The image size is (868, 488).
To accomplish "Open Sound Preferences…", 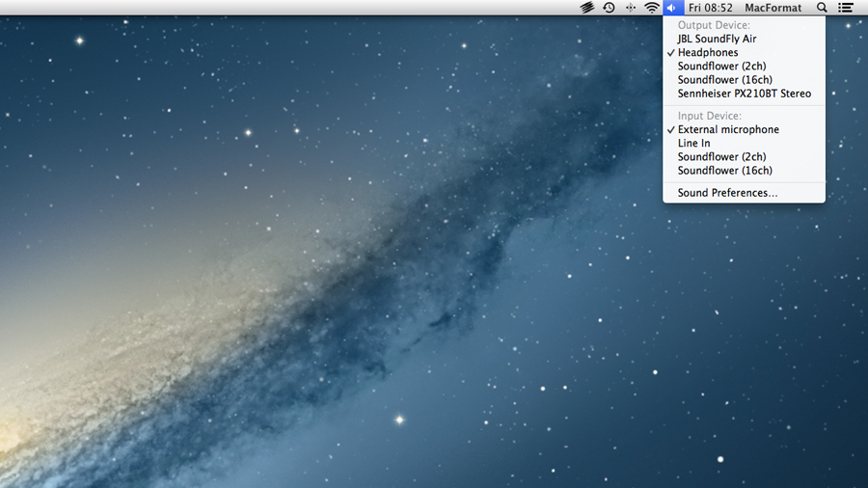I will tap(744, 193).
